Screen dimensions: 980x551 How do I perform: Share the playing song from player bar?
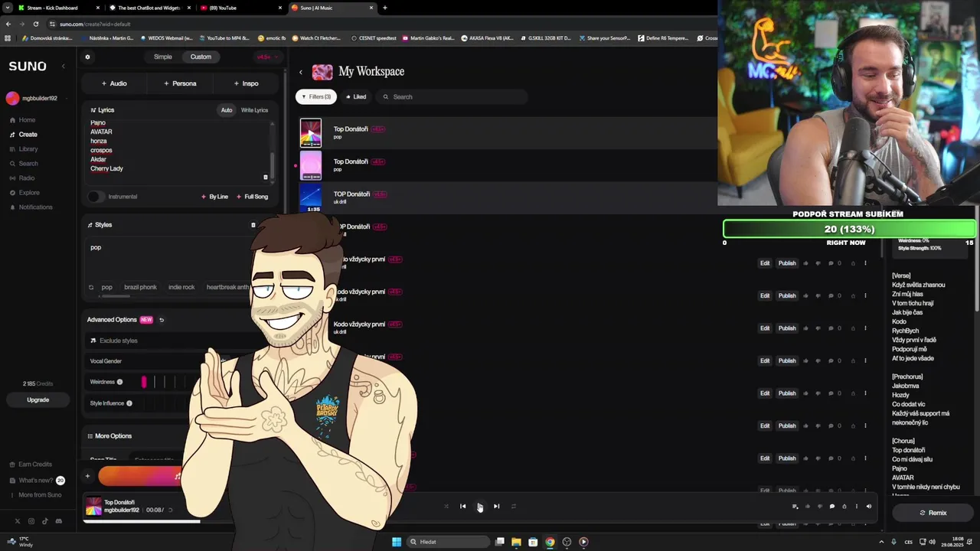844,506
